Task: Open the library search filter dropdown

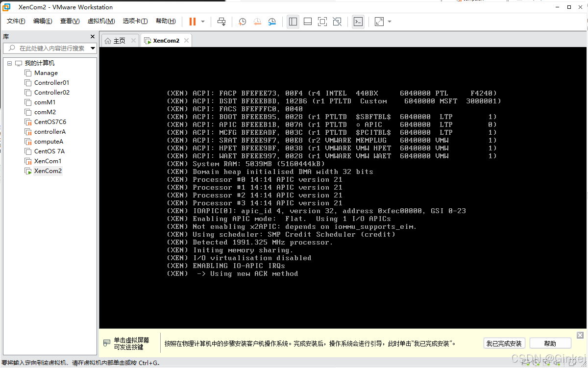Action: (93, 48)
